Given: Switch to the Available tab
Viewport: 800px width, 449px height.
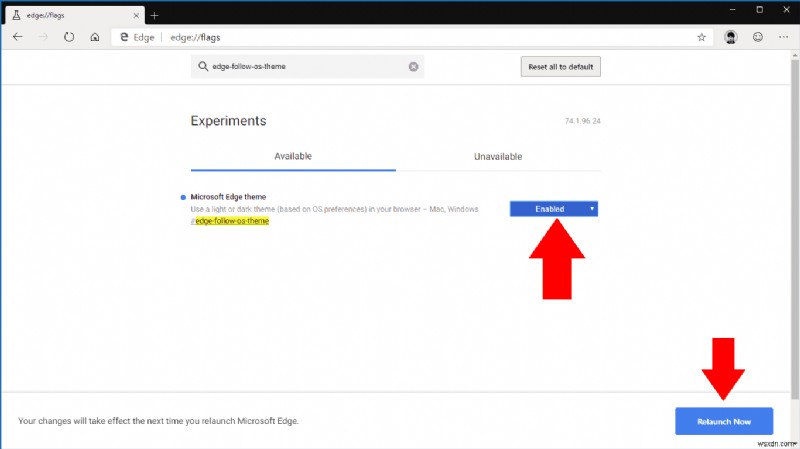Looking at the screenshot, I should tap(293, 156).
